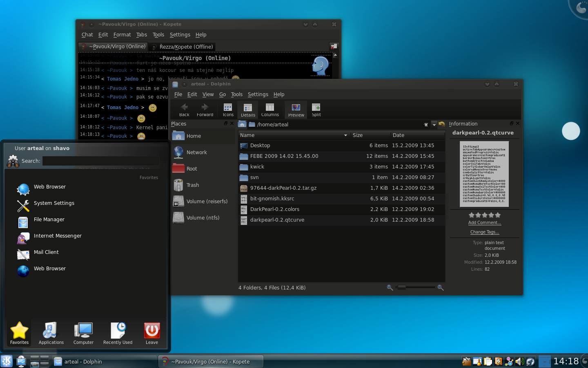Viewport: 588px width, 368px height.
Task: Open Kopete Format menu
Action: coord(122,35)
